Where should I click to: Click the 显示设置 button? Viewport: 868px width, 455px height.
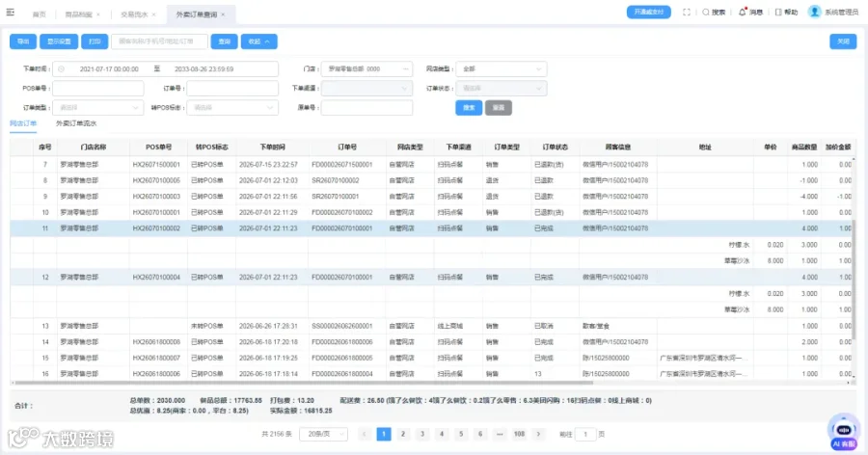coord(59,41)
